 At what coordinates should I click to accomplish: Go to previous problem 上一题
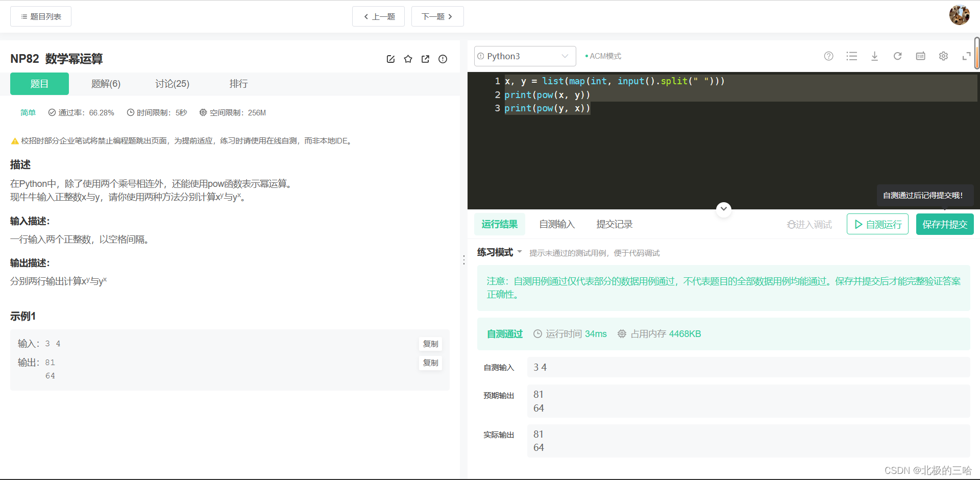[x=378, y=16]
